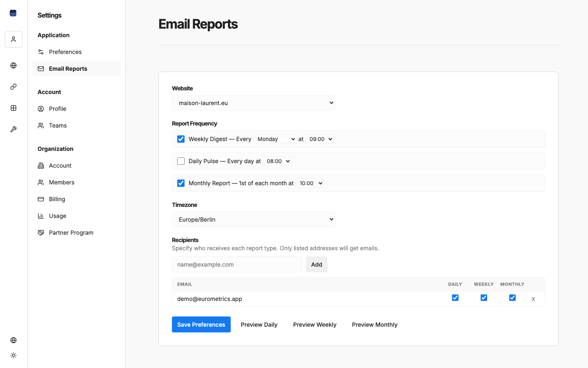Click the organization Account building icon
The image size is (588, 368).
(x=41, y=166)
